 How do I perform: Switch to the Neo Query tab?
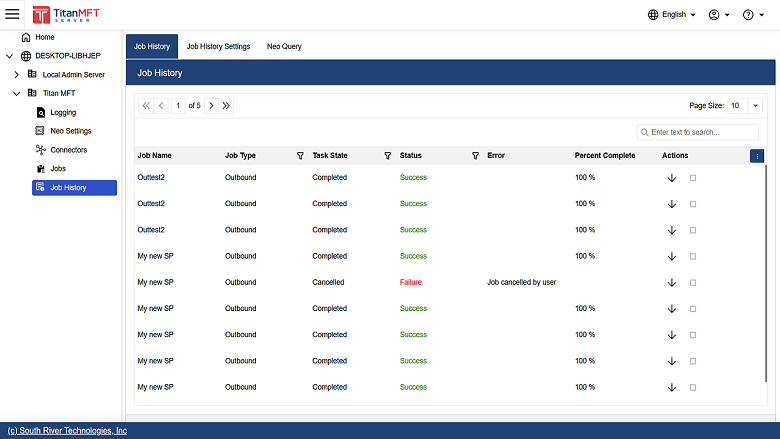pos(284,47)
